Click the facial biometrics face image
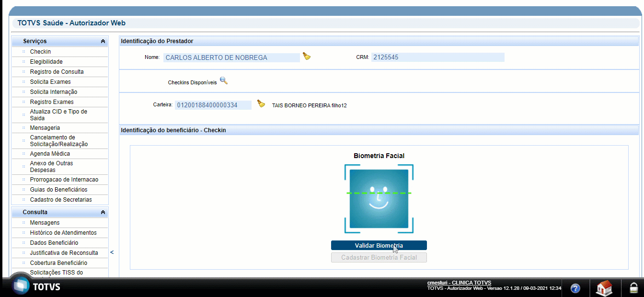Image resolution: width=644 pixels, height=297 pixels. click(x=379, y=199)
